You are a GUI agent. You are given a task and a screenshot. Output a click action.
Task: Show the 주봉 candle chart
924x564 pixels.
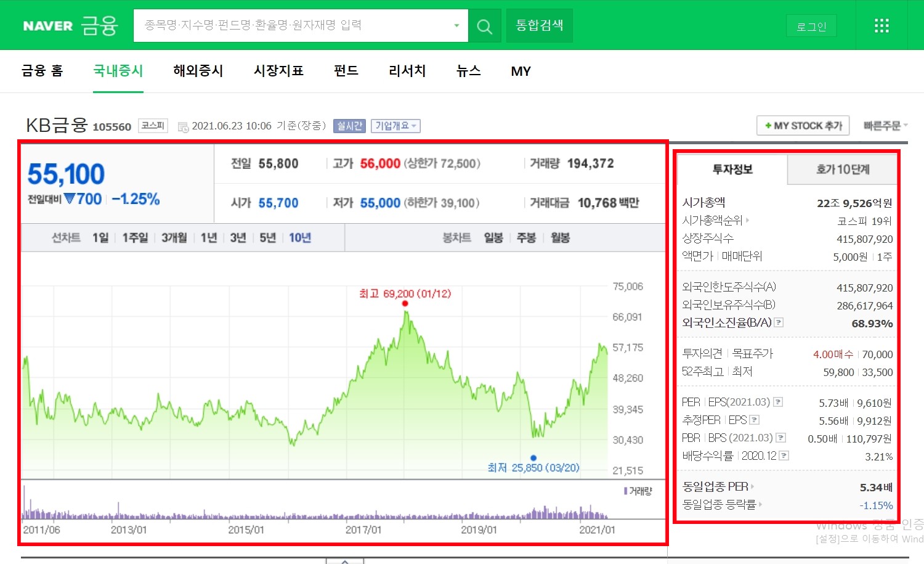coord(527,238)
